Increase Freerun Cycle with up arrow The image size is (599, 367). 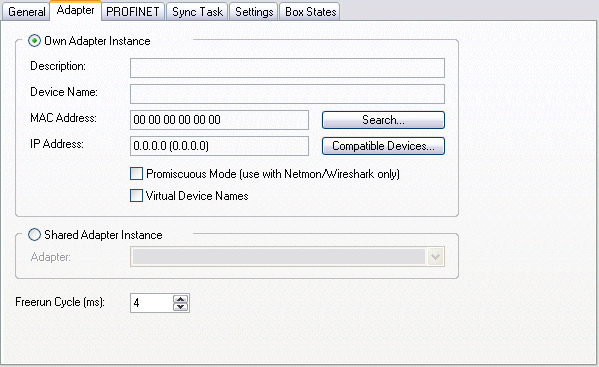pyautogui.click(x=181, y=299)
